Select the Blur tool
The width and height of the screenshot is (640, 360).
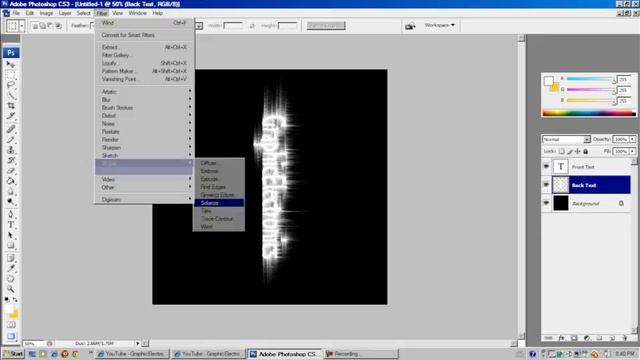tap(11, 191)
